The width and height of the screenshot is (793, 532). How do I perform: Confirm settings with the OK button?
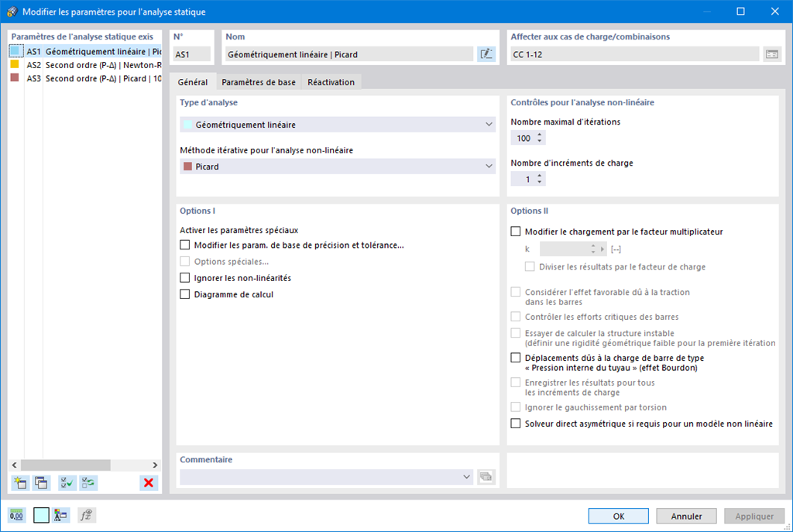pyautogui.click(x=618, y=515)
